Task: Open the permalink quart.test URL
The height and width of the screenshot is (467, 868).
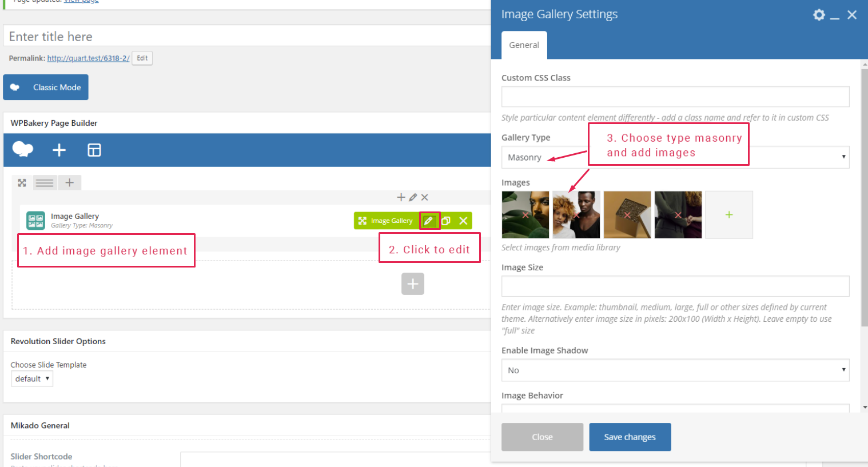Action: click(x=88, y=58)
